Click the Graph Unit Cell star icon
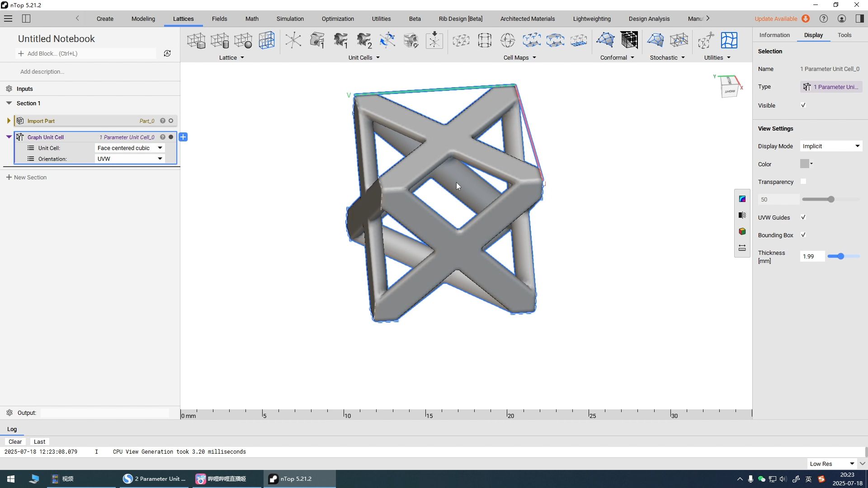Screen dimensions: 868x488 click(x=293, y=40)
